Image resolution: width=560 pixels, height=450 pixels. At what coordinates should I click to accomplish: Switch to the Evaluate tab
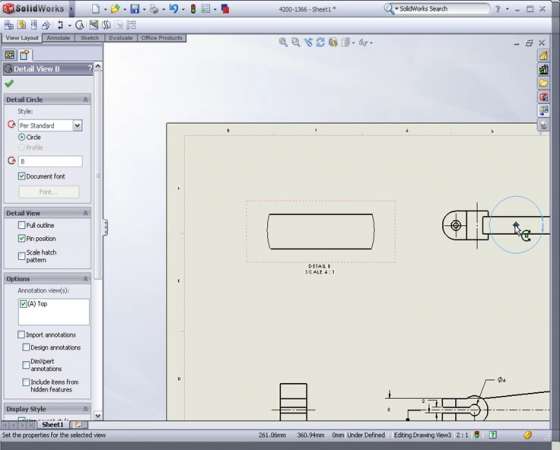tap(121, 38)
